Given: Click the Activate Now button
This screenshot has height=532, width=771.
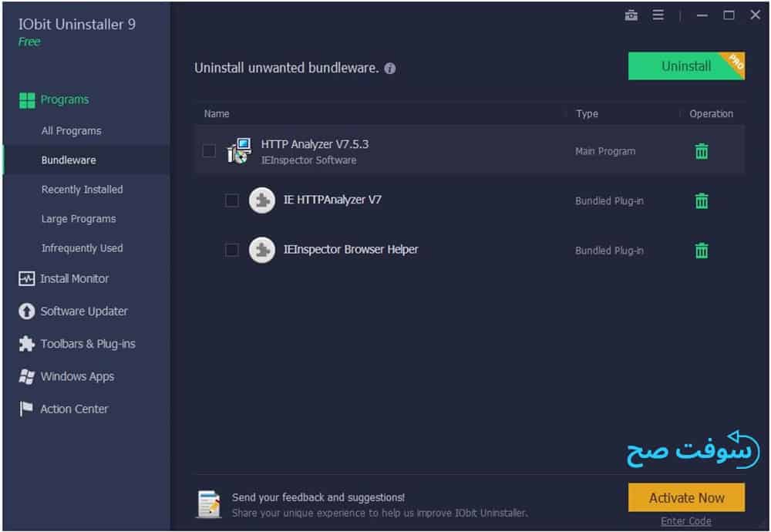Looking at the screenshot, I should pos(686,497).
